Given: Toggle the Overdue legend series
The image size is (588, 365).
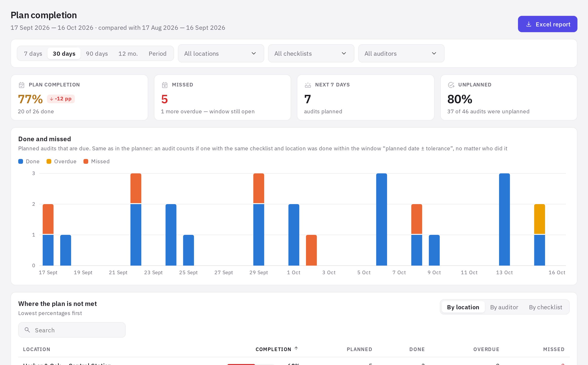Looking at the screenshot, I should coord(61,161).
